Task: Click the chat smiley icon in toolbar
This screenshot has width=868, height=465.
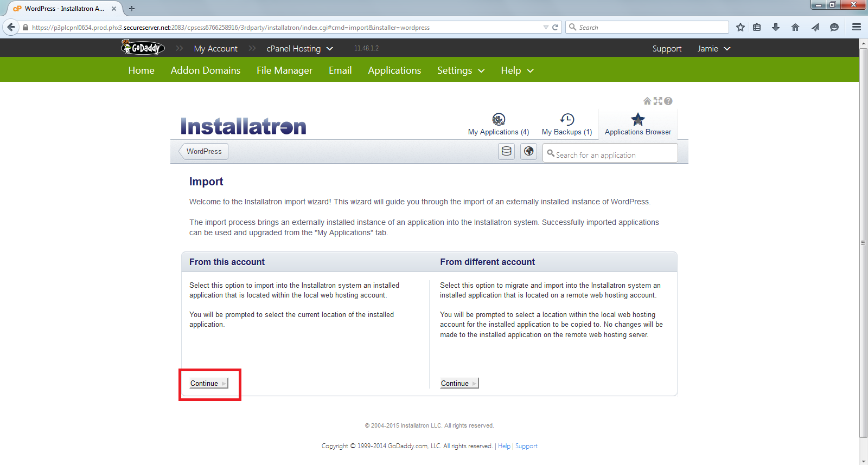Action: (834, 27)
